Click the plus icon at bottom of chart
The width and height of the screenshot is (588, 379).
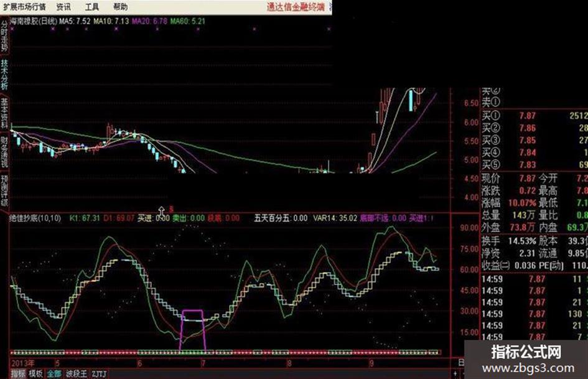click(455, 373)
